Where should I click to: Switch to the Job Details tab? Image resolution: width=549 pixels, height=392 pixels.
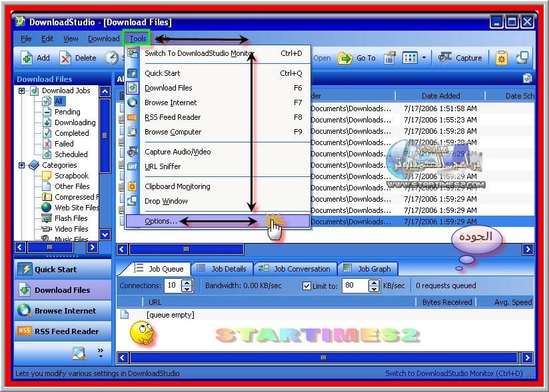223,269
